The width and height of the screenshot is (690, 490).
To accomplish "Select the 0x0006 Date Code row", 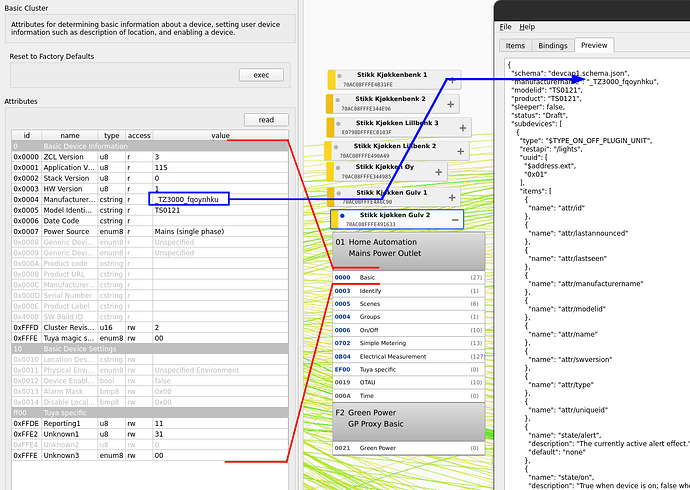I will click(x=150, y=221).
